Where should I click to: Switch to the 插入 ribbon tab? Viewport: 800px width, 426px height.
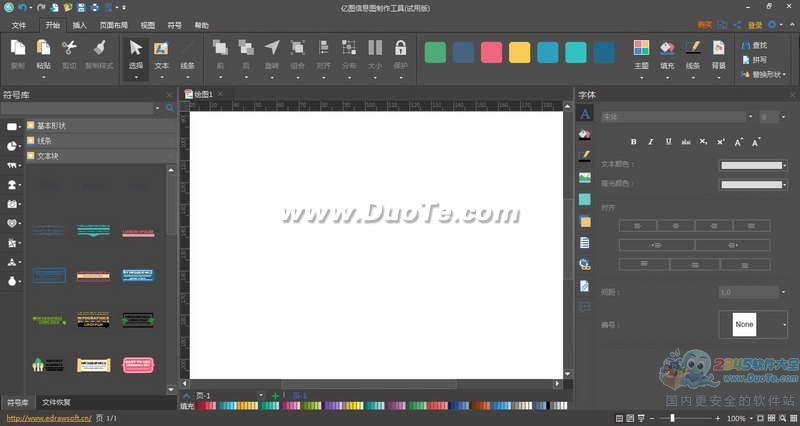(x=80, y=25)
